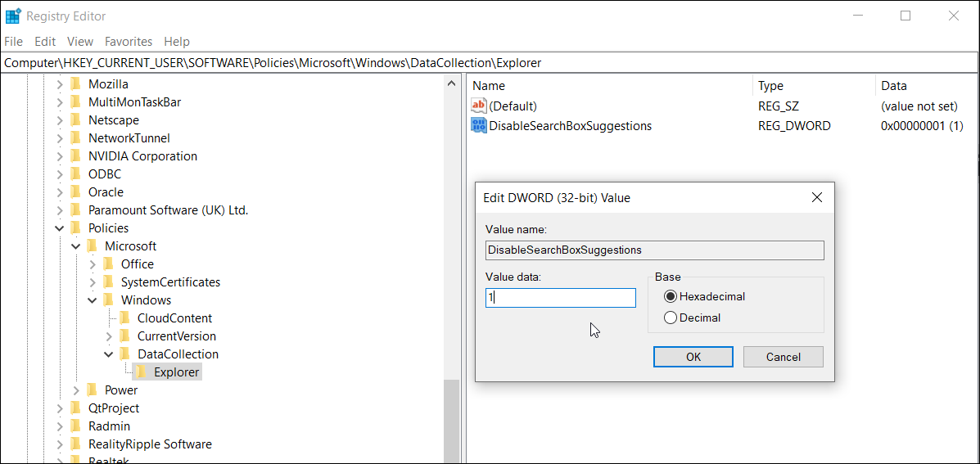Screen dimensions: 980x464
Task: Click the tree pane scroll up arrow
Action: pyautogui.click(x=451, y=83)
